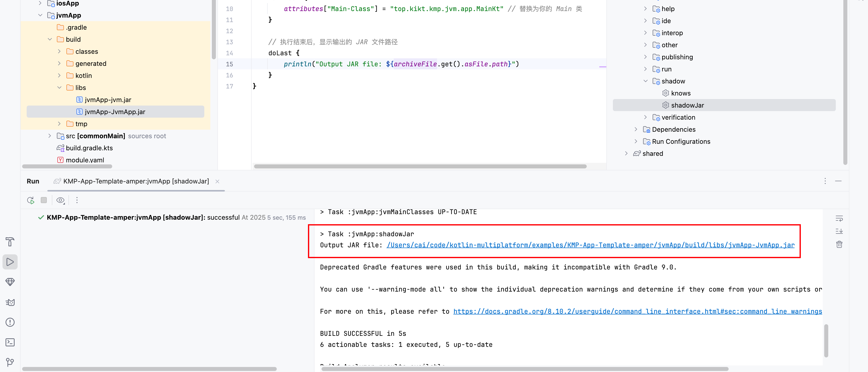Collapse the libs folder
Image resolution: width=868 pixels, height=372 pixels.
click(x=59, y=88)
